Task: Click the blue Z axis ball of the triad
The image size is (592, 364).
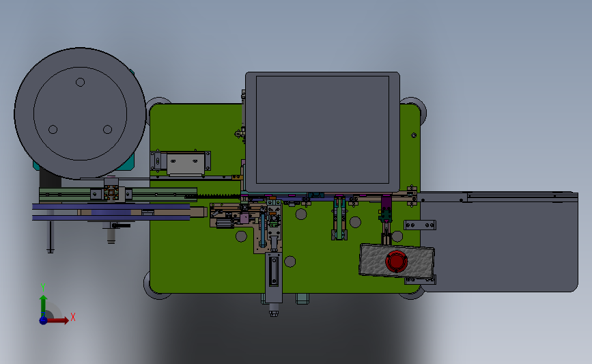Action: tap(43, 320)
